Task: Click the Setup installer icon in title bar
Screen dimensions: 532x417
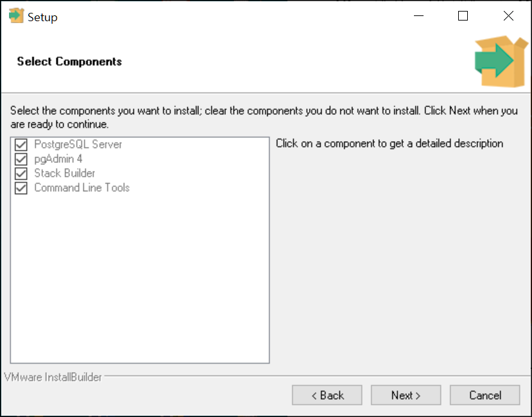Action: pos(16,16)
